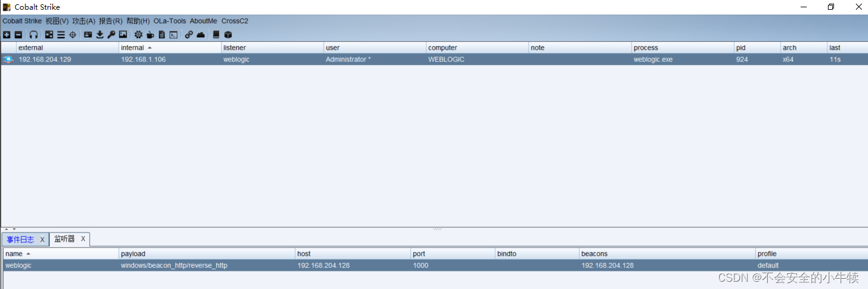Open the 帮助(H) menu

pyautogui.click(x=138, y=21)
